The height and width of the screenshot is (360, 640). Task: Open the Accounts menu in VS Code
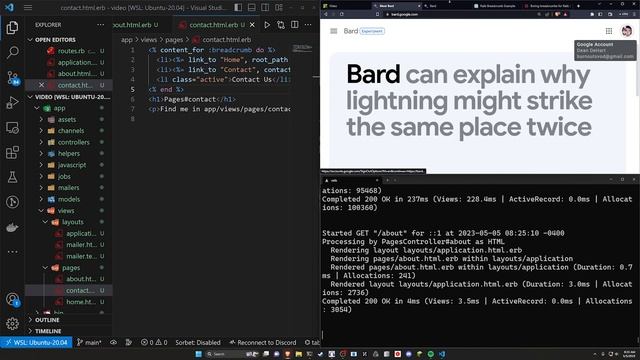(12, 300)
